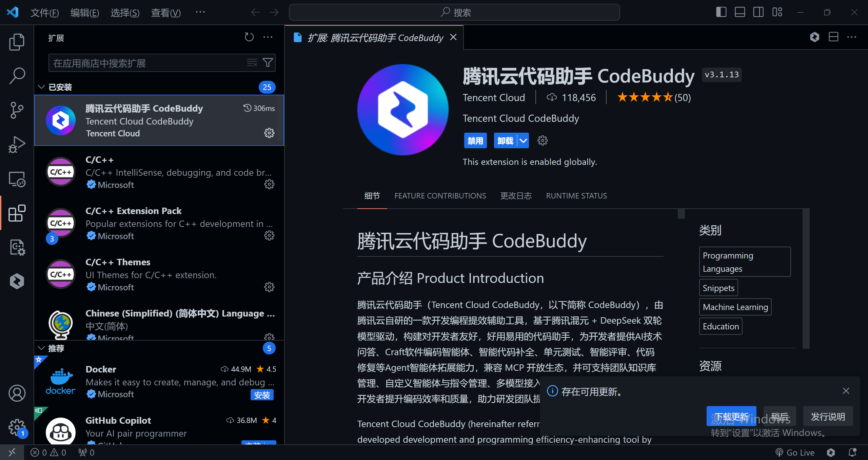Switch to Runtime Status tab
This screenshot has width=868, height=460.
coord(576,196)
